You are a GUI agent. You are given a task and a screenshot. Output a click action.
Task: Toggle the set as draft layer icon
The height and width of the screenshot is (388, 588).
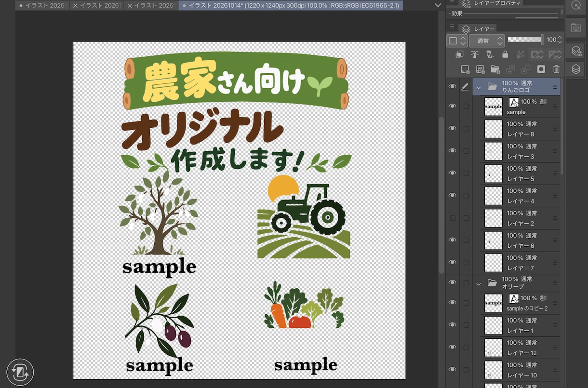coord(490,54)
